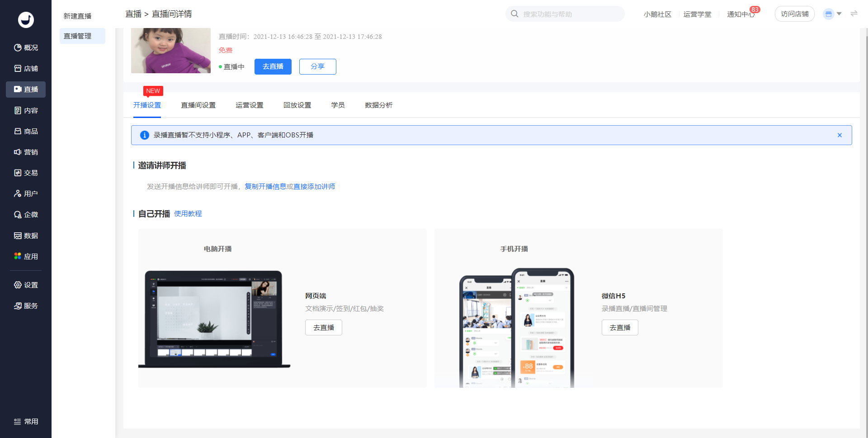
Task: Expand the account avatar dropdown
Action: pos(832,14)
